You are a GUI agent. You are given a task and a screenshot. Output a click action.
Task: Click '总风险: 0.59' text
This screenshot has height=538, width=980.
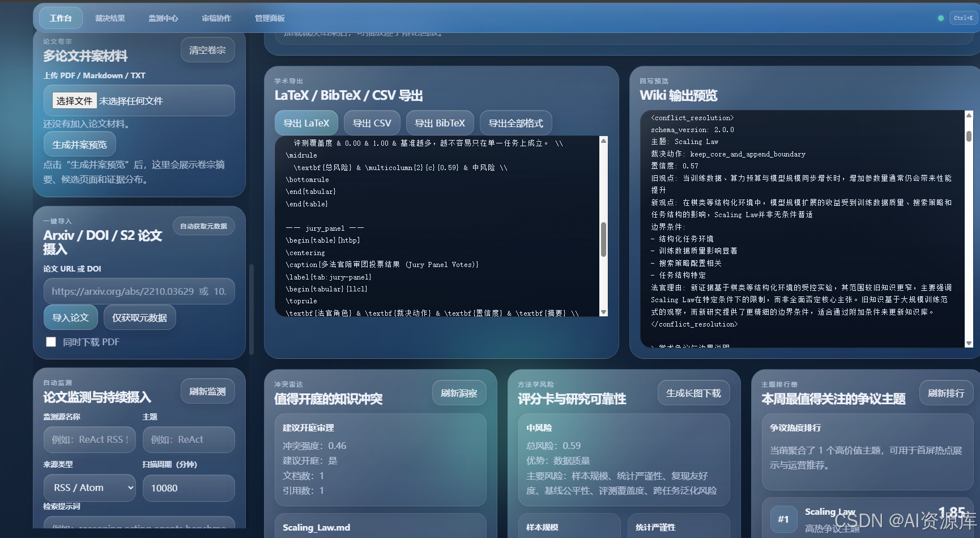click(553, 446)
